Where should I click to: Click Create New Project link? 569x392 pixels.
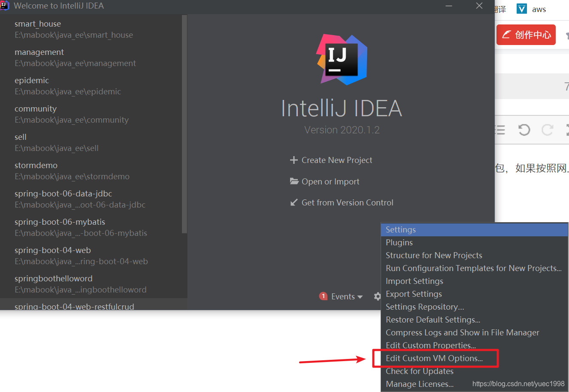coord(337,160)
